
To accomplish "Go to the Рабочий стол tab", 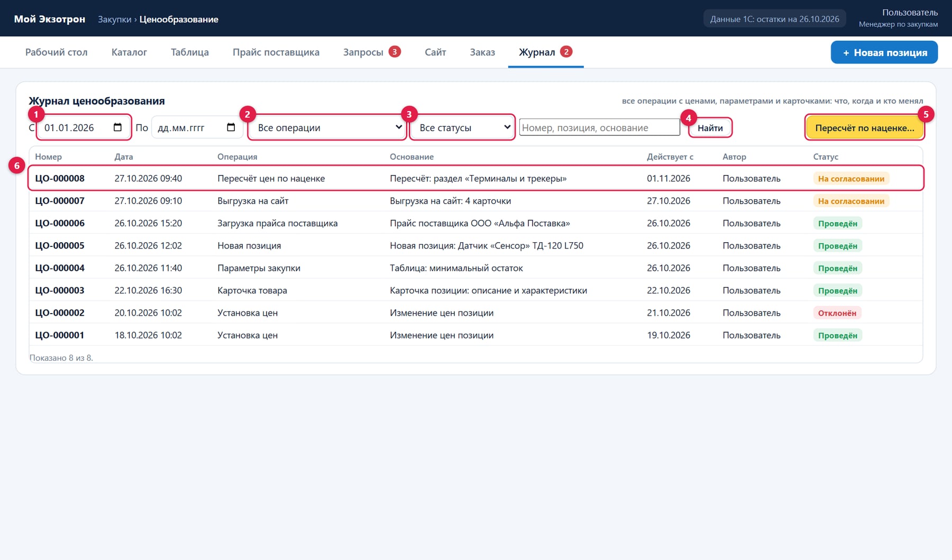I will coord(57,52).
